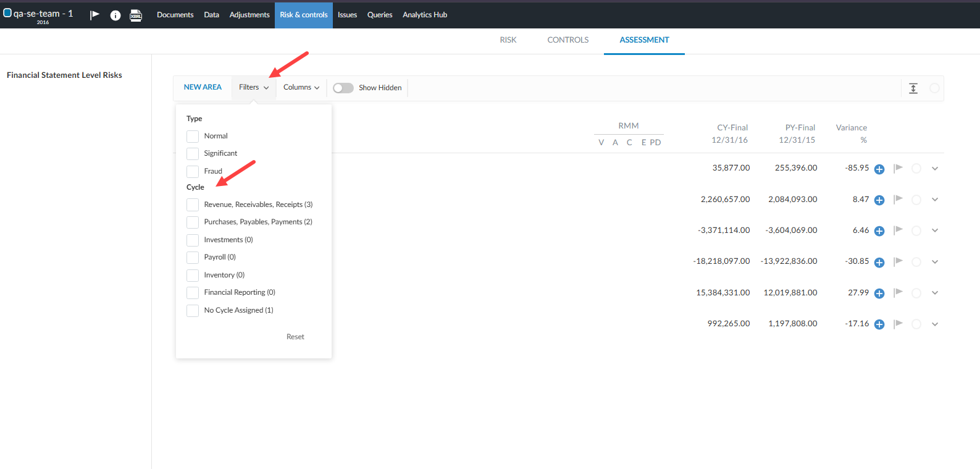Check Purchases, Payables, Payments cycle filter
The width and height of the screenshot is (980, 469).
tap(193, 222)
